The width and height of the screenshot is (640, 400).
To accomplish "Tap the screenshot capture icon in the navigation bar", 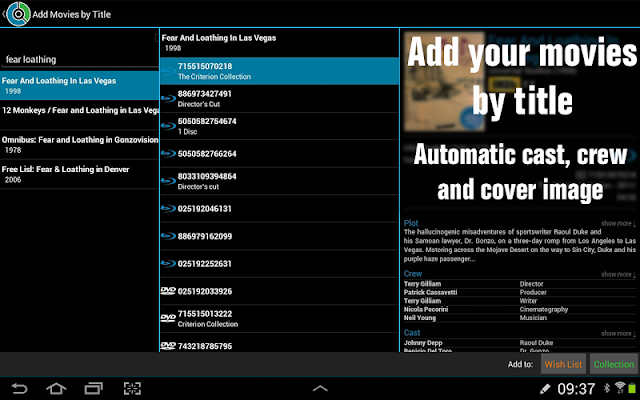I will point(132,388).
